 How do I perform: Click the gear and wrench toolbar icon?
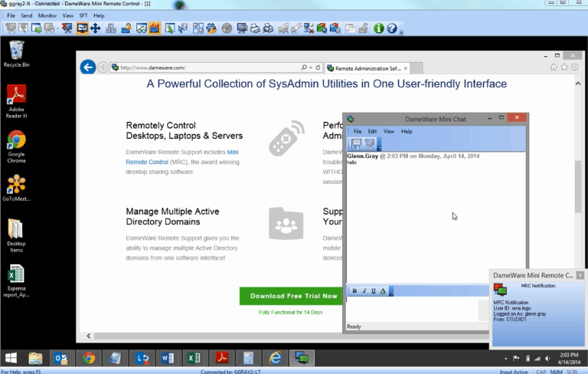point(211,28)
